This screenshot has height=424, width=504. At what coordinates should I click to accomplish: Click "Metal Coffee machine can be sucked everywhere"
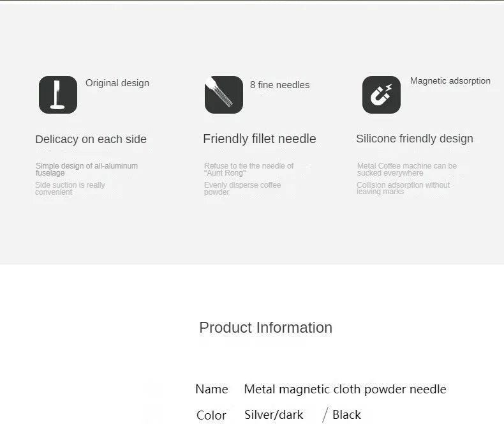click(406, 169)
